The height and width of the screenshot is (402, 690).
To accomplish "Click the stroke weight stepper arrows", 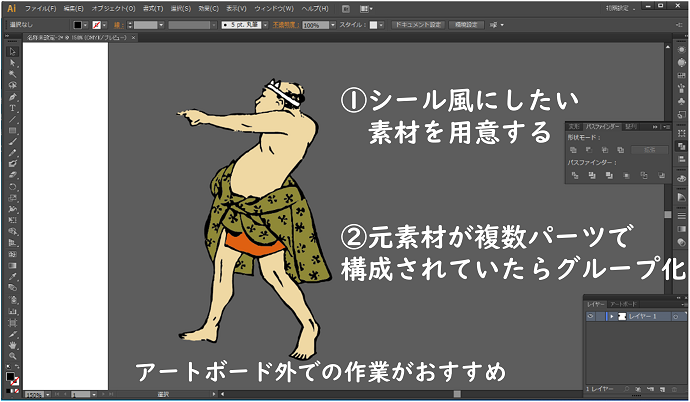I will click(130, 25).
